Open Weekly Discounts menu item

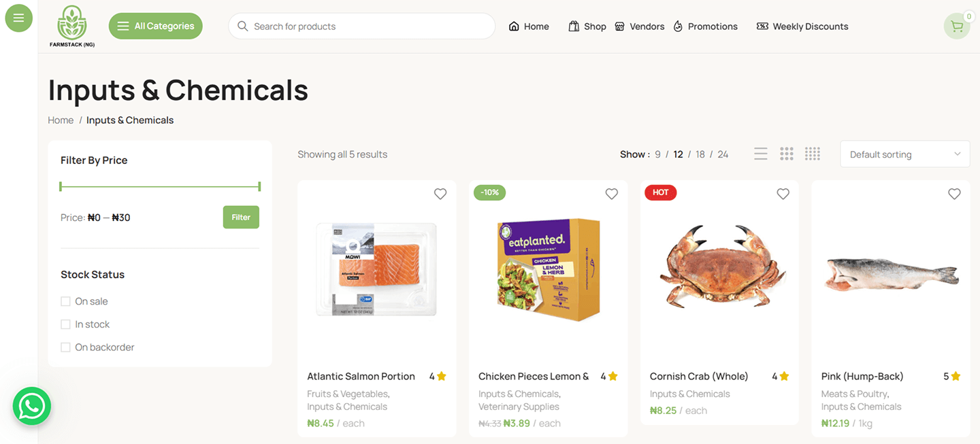click(x=802, y=27)
